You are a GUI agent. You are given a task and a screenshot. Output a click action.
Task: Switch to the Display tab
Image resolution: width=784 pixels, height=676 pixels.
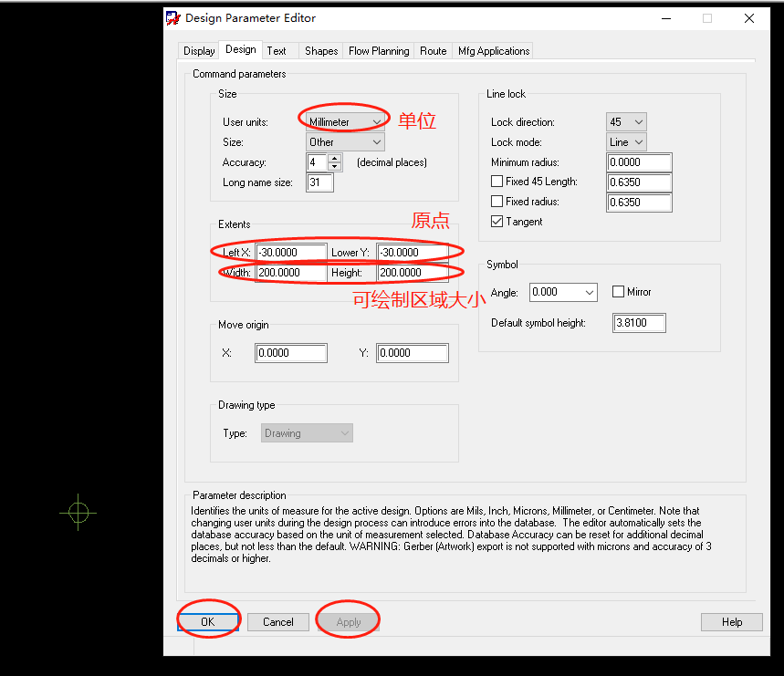[x=199, y=51]
